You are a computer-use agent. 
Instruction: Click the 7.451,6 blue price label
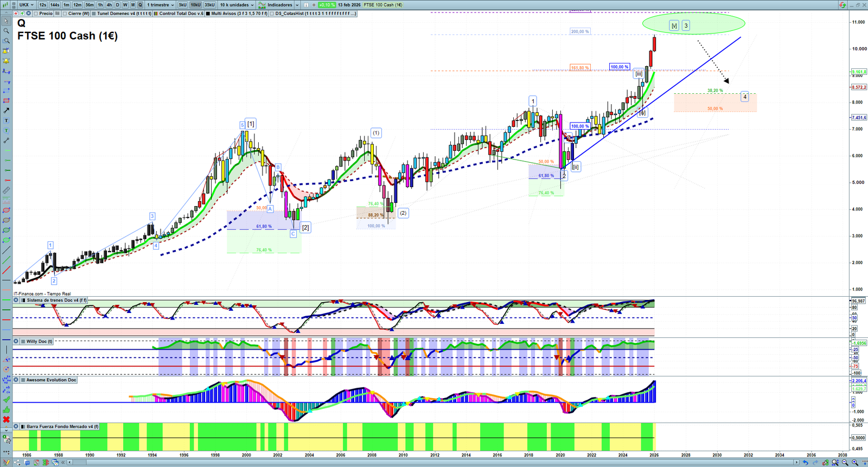859,118
